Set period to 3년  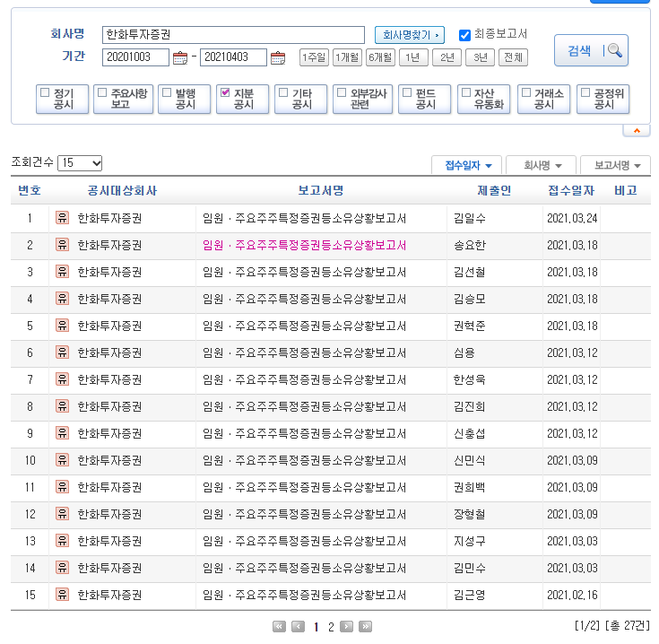(x=480, y=57)
